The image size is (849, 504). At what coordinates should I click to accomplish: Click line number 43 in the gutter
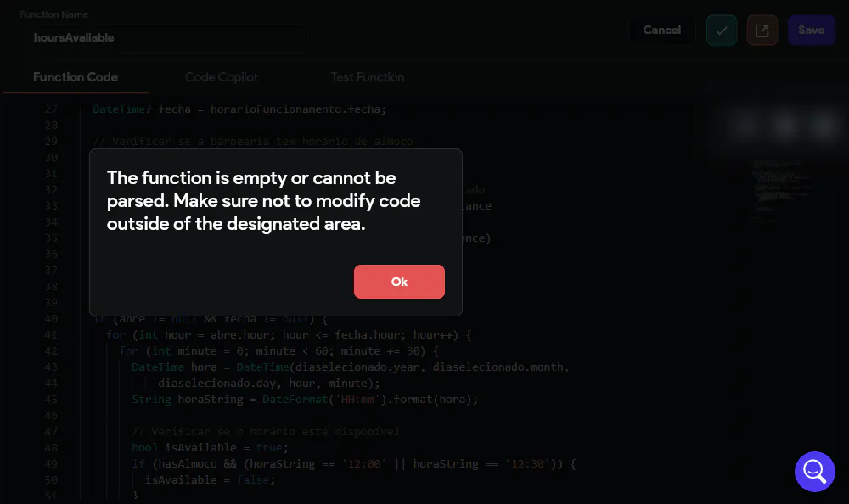[51, 367]
